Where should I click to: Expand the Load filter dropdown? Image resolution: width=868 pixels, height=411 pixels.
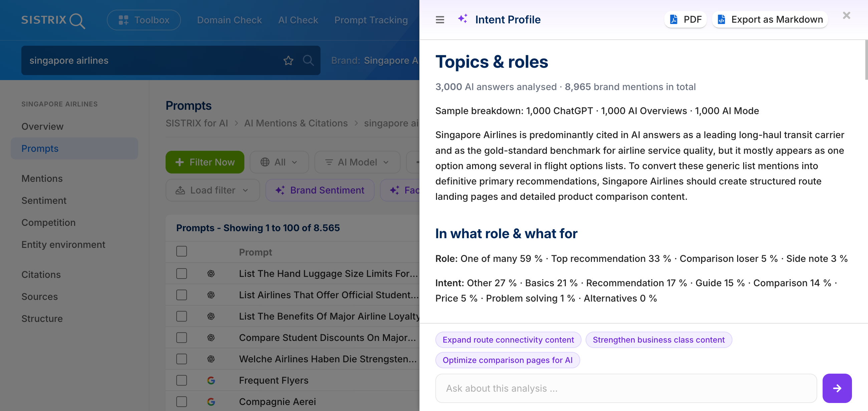click(213, 190)
